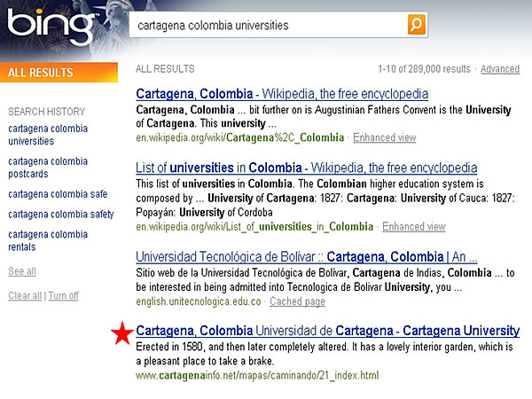
Task: Select history item cartagena colombia safe
Action: (55, 193)
